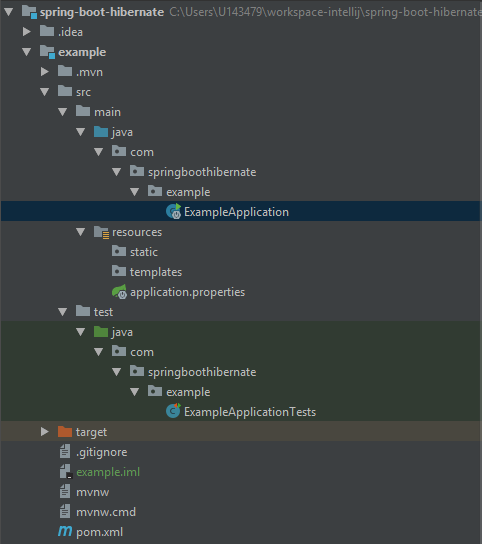Click the com package icon under main
The image size is (482, 544).
coord(119,151)
